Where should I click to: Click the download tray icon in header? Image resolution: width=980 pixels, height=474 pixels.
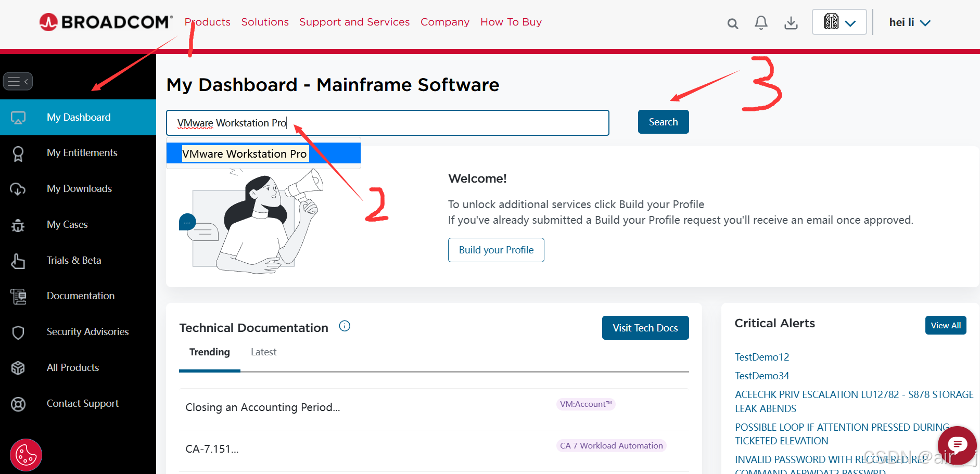791,23
